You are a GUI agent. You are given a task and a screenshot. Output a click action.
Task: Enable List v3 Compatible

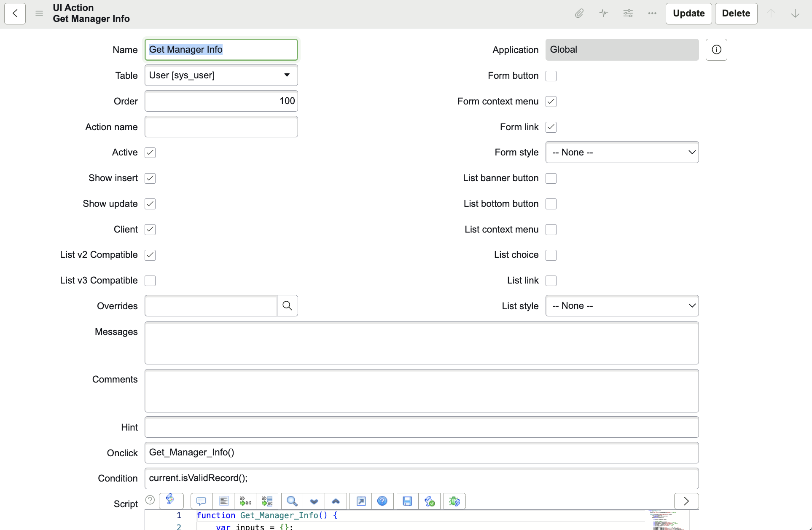150,281
